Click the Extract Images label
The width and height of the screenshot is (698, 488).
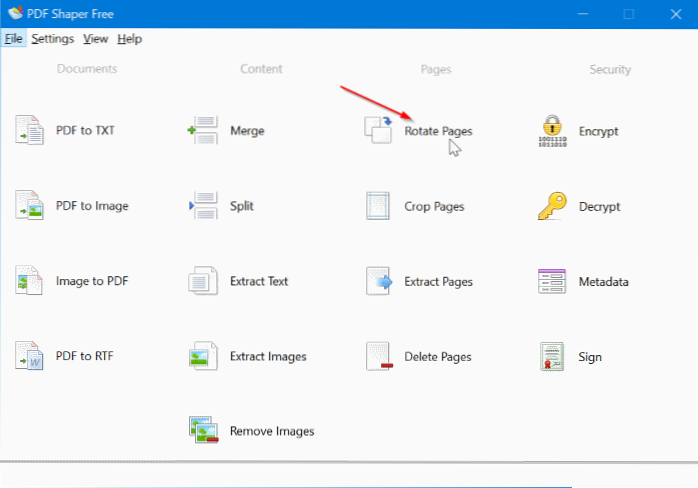(268, 356)
